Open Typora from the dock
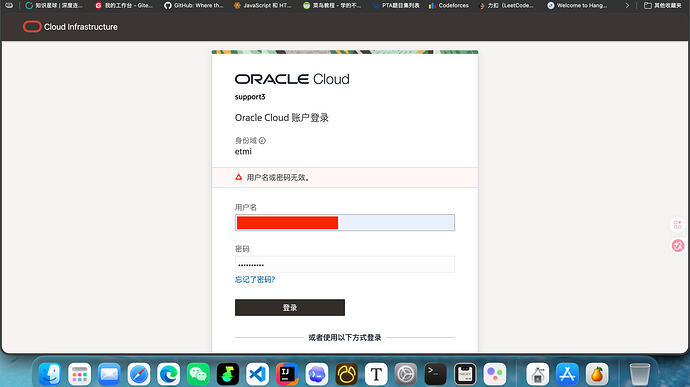 376,374
